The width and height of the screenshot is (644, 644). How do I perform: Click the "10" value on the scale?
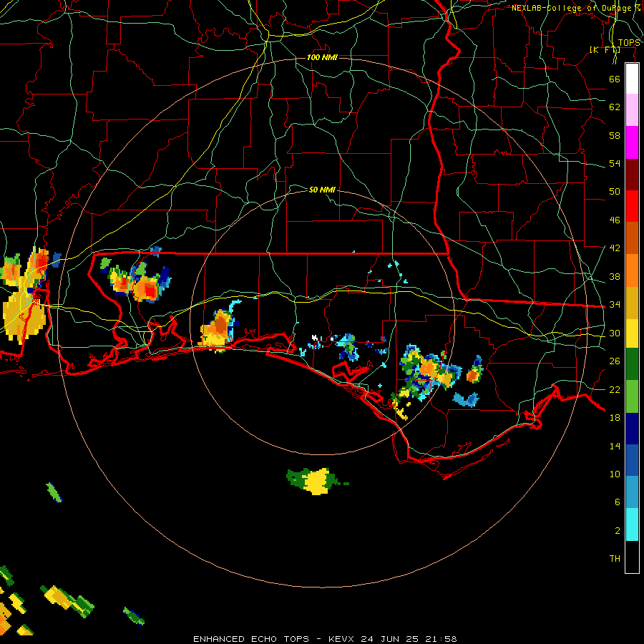(615, 474)
